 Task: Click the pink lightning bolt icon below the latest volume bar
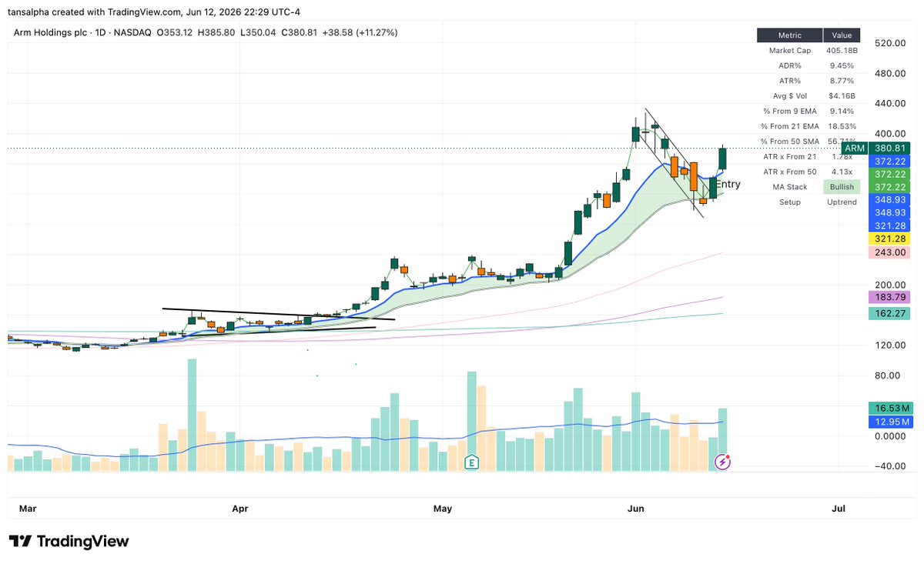[x=723, y=462]
